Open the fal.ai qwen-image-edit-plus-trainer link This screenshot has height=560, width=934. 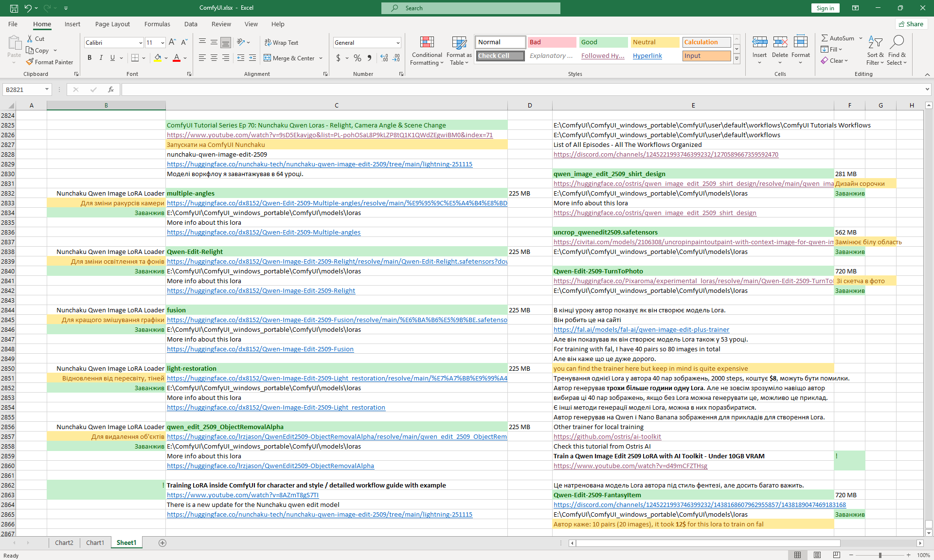pos(641,329)
